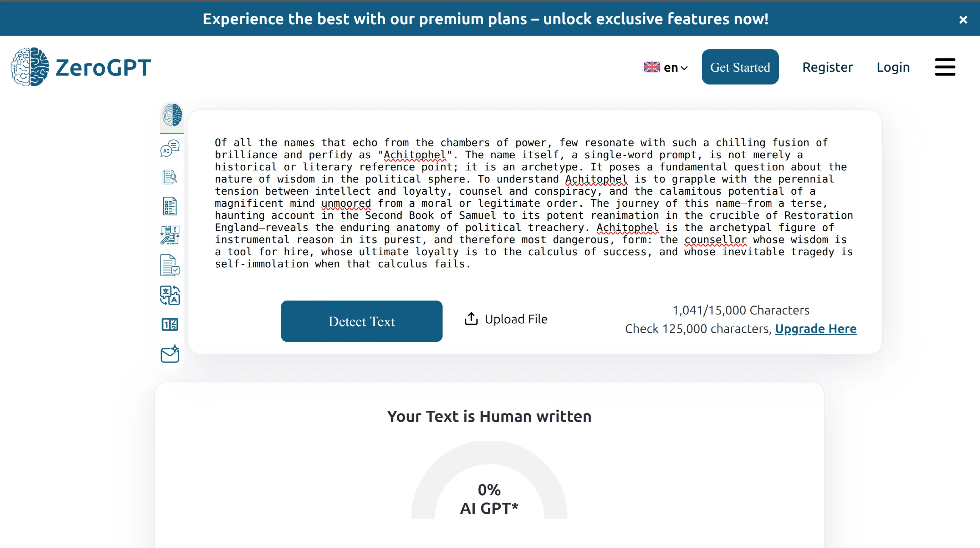Expand the en language dropdown

coord(666,67)
